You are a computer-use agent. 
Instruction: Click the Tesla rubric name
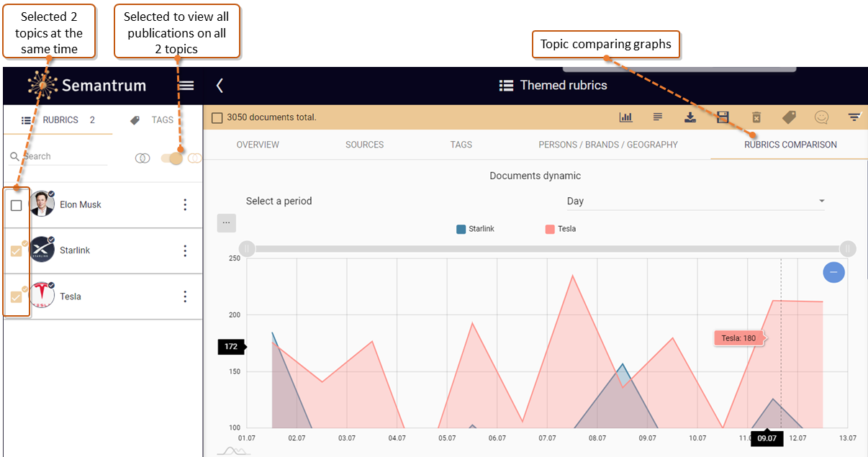(x=71, y=297)
